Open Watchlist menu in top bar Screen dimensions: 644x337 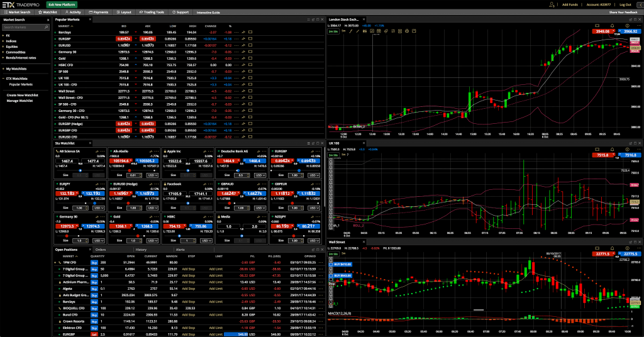coord(48,12)
